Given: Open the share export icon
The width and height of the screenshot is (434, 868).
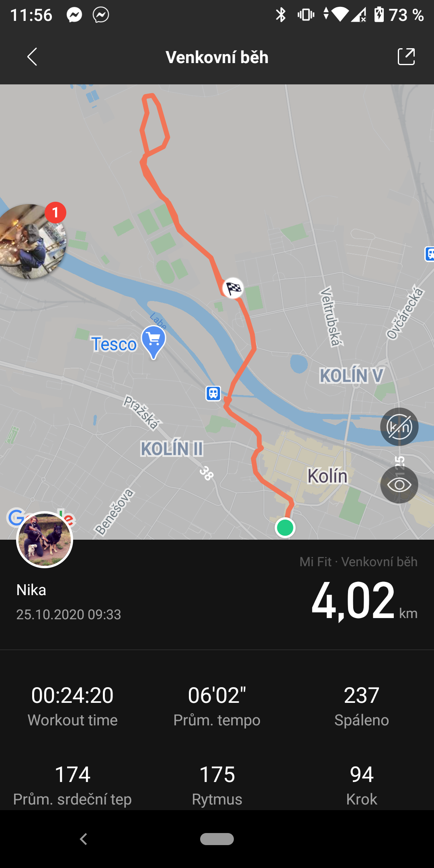Looking at the screenshot, I should [406, 57].
